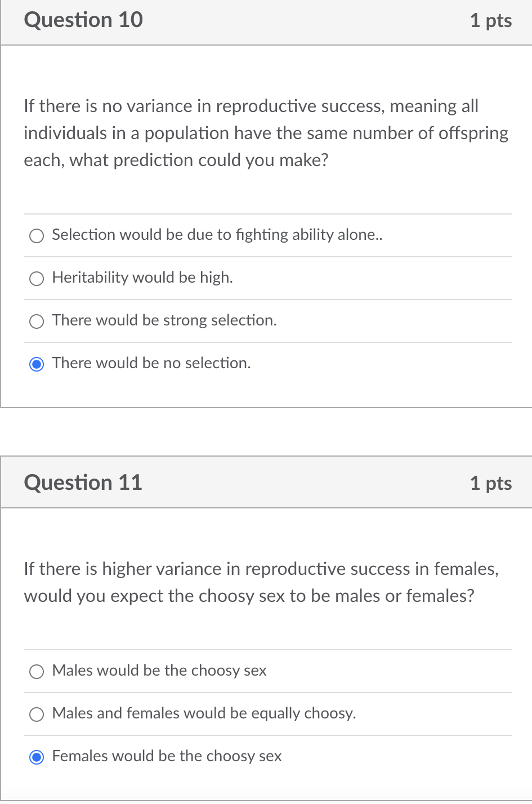Click the Question 10 header

pyautogui.click(x=83, y=20)
